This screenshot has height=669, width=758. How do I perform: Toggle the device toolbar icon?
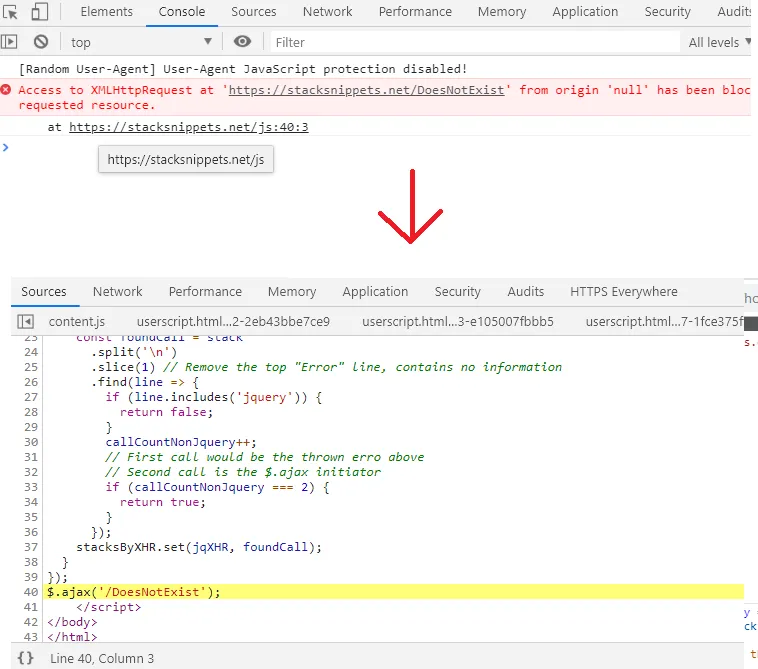click(40, 12)
